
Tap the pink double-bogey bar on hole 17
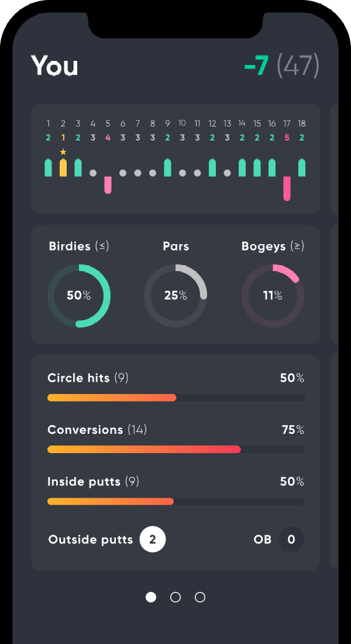[x=287, y=188]
